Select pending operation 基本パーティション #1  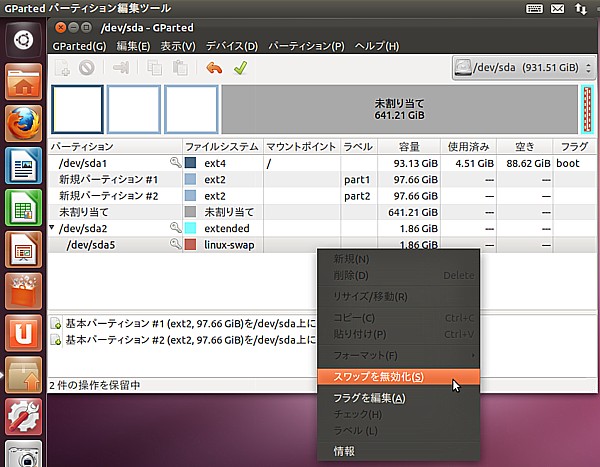183,324
